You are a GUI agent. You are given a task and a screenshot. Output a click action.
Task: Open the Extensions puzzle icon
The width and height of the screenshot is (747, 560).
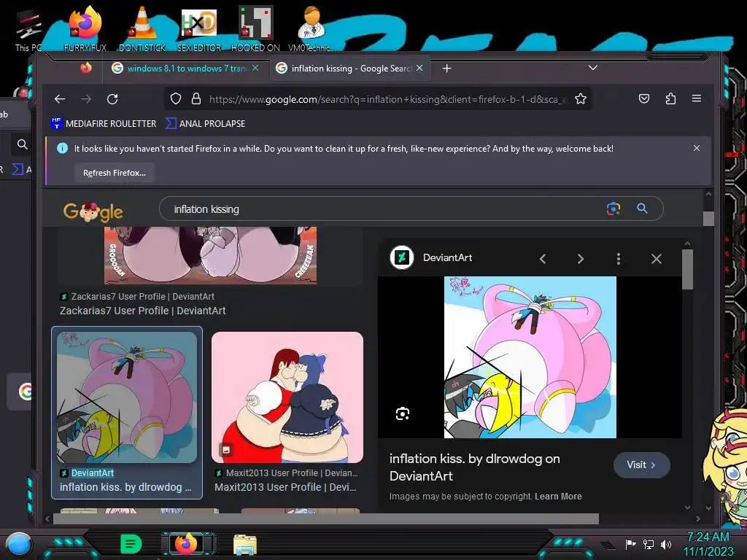coord(670,98)
